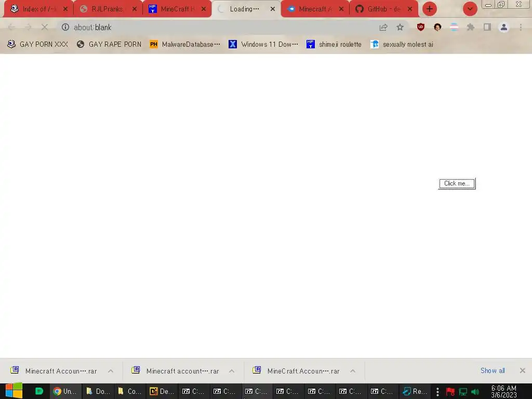Stop loading the page with the X button

(45, 27)
